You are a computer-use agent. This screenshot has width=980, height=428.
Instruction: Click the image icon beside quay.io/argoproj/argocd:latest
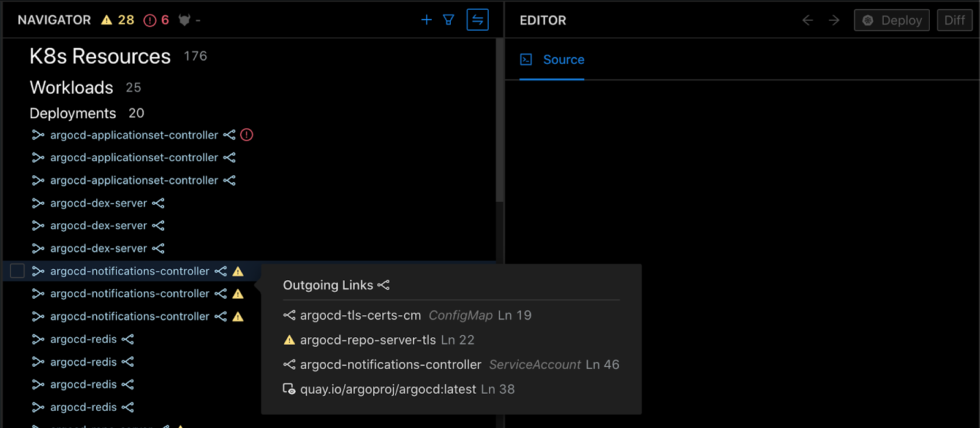289,389
